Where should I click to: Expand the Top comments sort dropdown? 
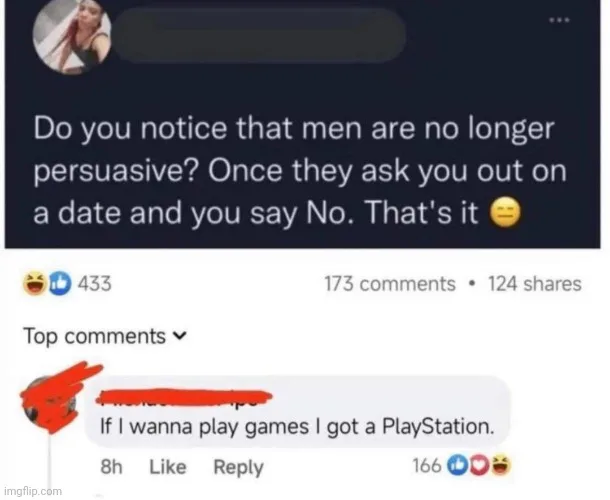(105, 336)
